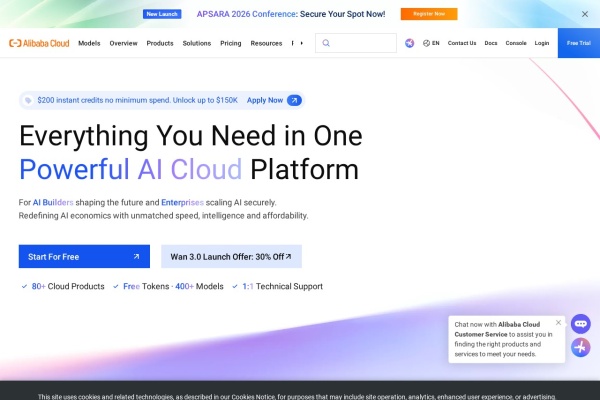The image size is (600, 400).
Task: Focus the header search field
Action: pyautogui.click(x=356, y=43)
